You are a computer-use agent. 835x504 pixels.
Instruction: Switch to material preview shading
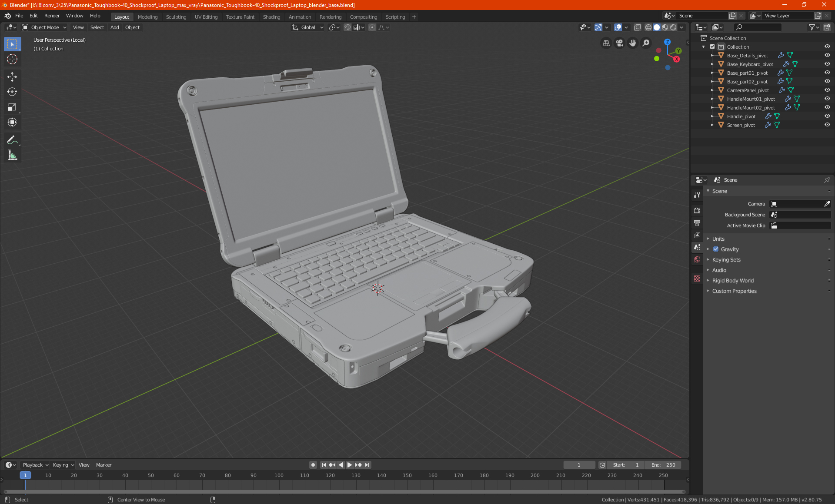point(665,27)
